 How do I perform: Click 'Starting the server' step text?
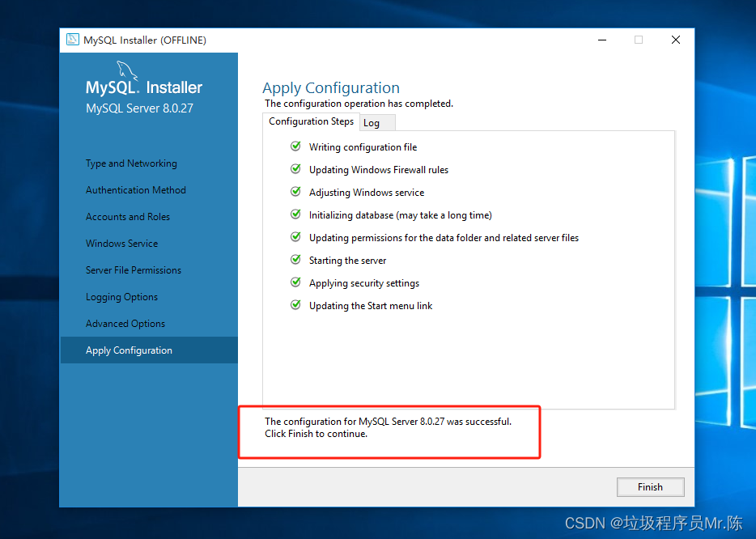point(347,261)
